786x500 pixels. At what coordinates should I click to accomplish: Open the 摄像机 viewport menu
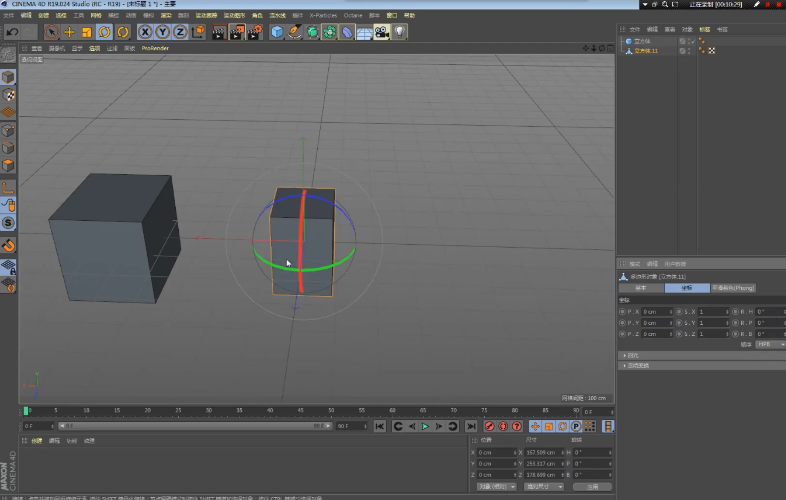tap(57, 48)
